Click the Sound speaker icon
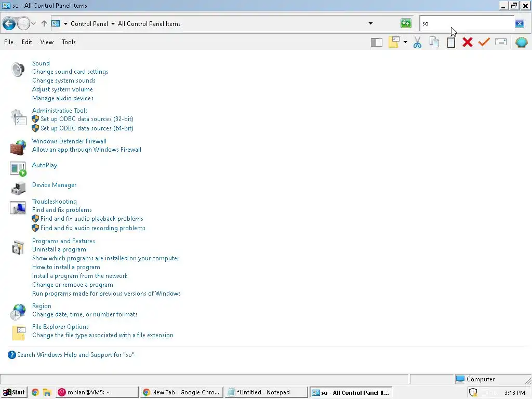Viewport: 532px width, 399px height. (x=18, y=70)
